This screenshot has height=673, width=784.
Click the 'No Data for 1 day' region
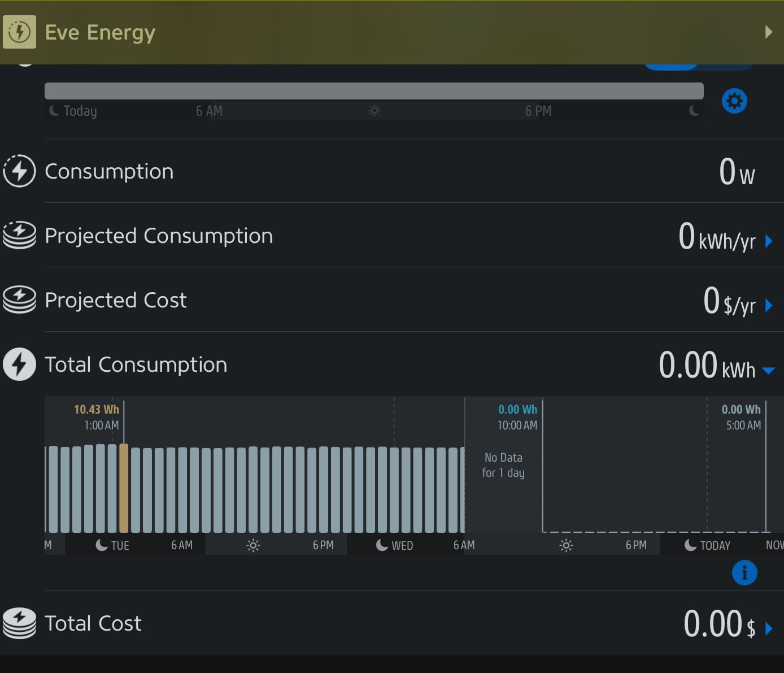[503, 465]
